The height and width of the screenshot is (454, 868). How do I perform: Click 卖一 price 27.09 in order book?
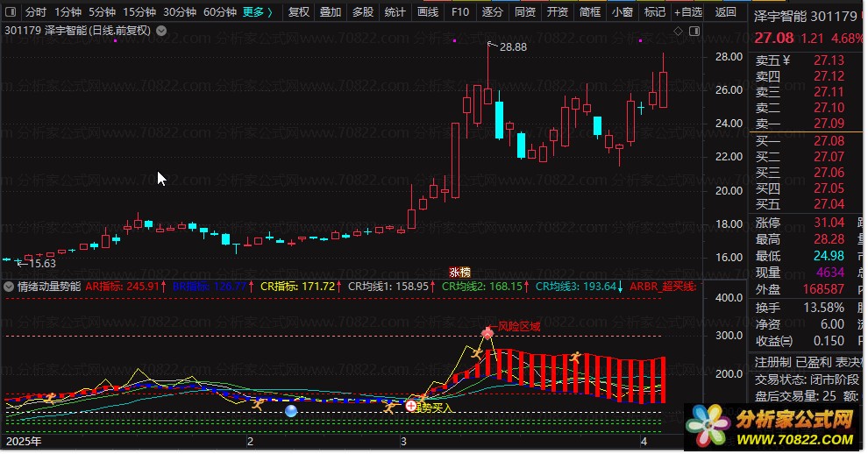(x=828, y=124)
